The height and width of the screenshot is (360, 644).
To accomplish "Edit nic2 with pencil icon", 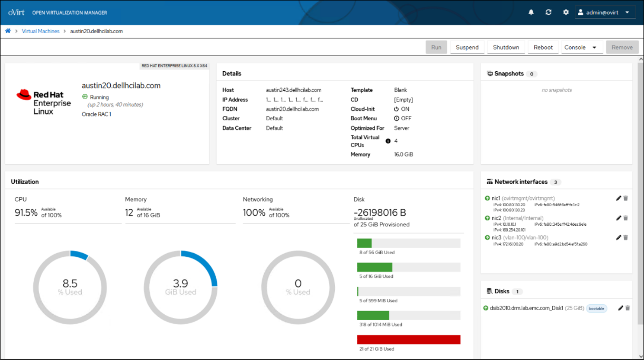I will (x=618, y=218).
